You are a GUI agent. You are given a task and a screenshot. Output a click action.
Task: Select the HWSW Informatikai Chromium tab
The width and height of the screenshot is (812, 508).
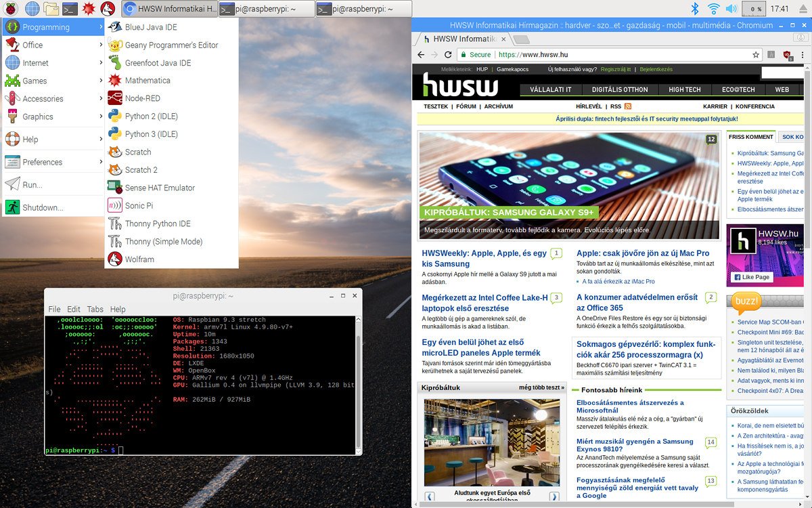(464, 39)
